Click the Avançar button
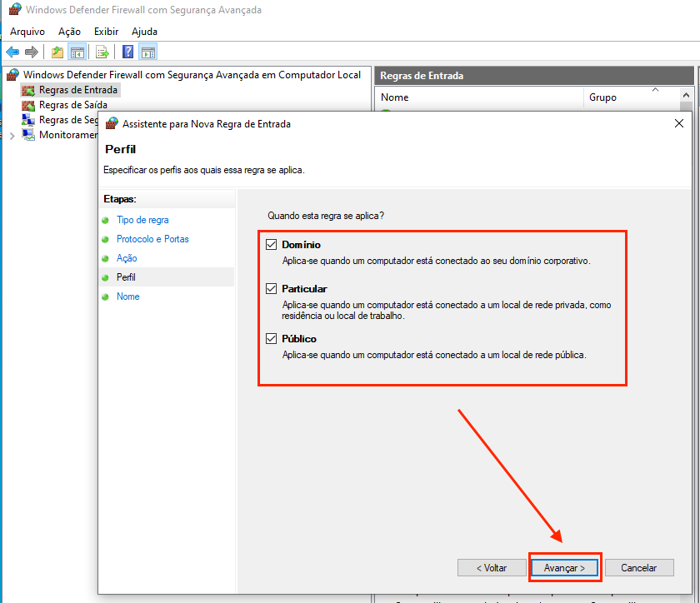700x603 pixels. point(564,568)
